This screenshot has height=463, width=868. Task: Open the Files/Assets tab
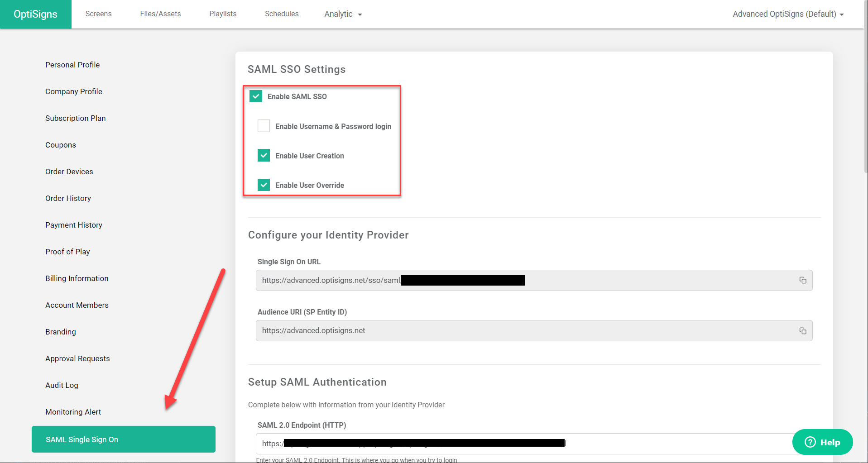pos(160,14)
